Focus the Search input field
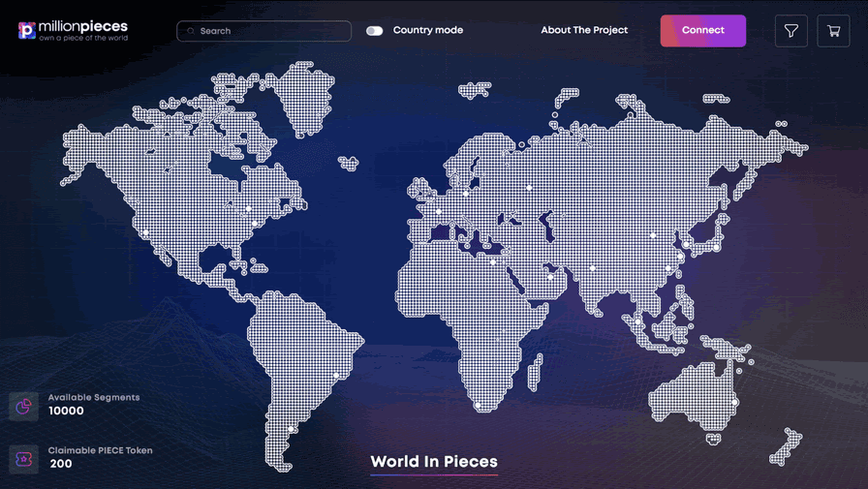 point(271,31)
